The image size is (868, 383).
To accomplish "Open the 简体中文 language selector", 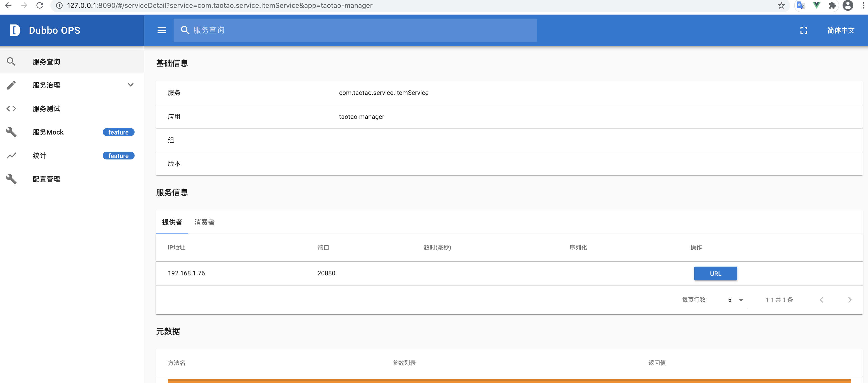I will coord(841,30).
